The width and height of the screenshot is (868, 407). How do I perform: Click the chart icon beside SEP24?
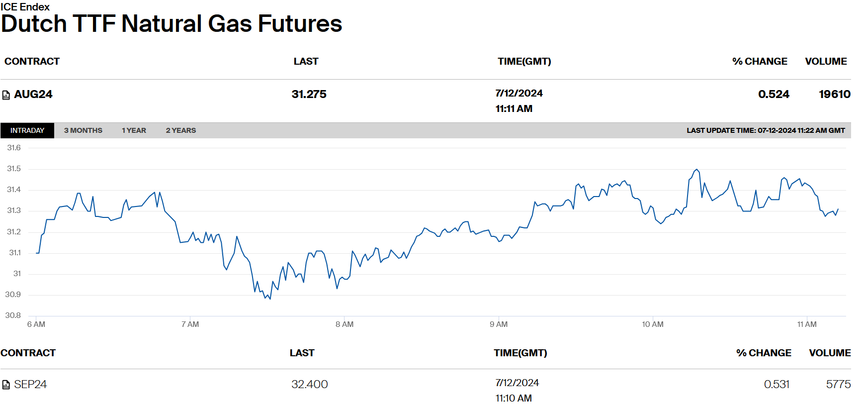[x=6, y=385]
